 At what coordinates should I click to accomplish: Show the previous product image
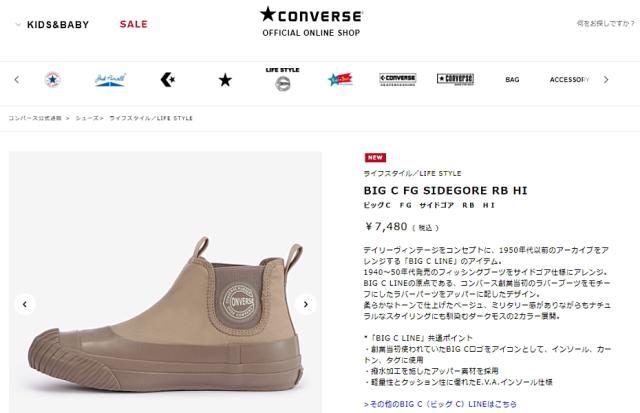pos(25,304)
